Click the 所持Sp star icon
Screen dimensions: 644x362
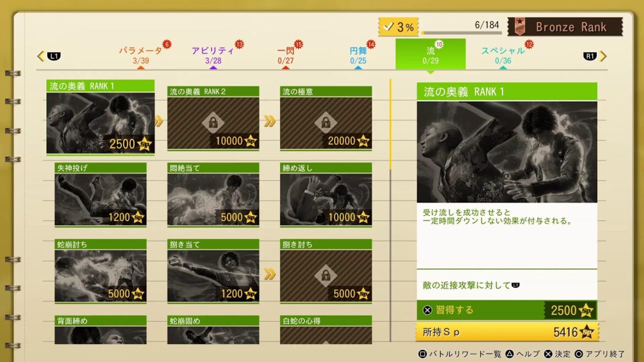(588, 332)
